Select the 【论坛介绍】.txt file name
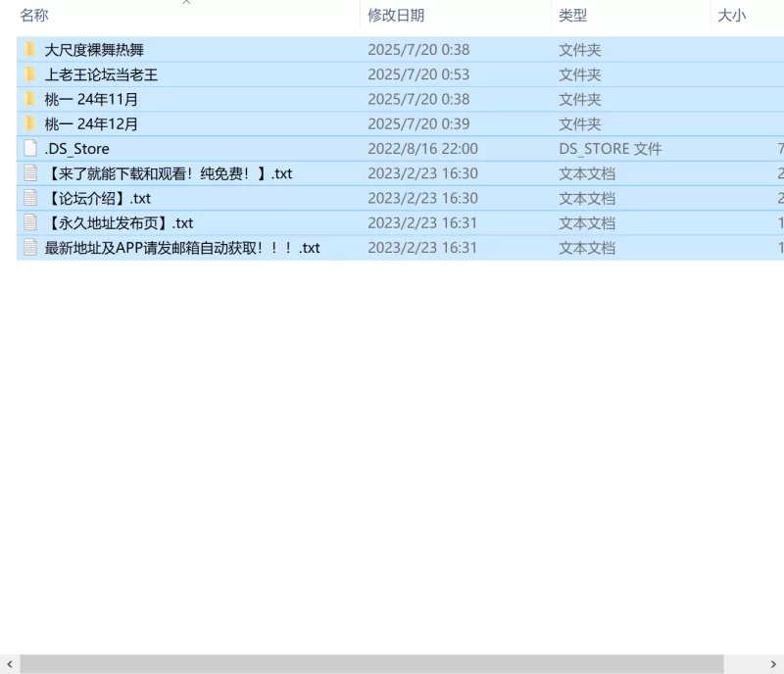784x674 pixels. [97, 199]
